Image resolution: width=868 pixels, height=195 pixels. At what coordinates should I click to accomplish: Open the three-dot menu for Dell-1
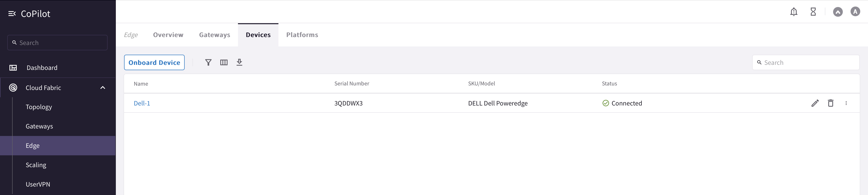846,103
